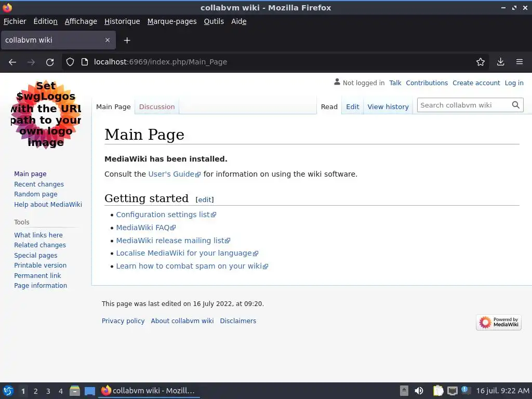Click the taskbar clock showing 9:22 AM

click(x=502, y=391)
